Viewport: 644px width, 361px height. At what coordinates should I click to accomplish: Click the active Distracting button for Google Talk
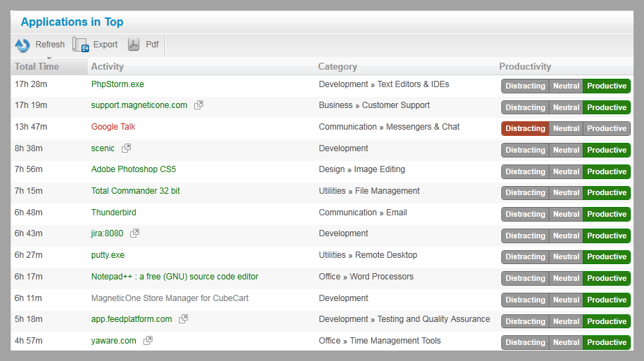[x=526, y=128]
